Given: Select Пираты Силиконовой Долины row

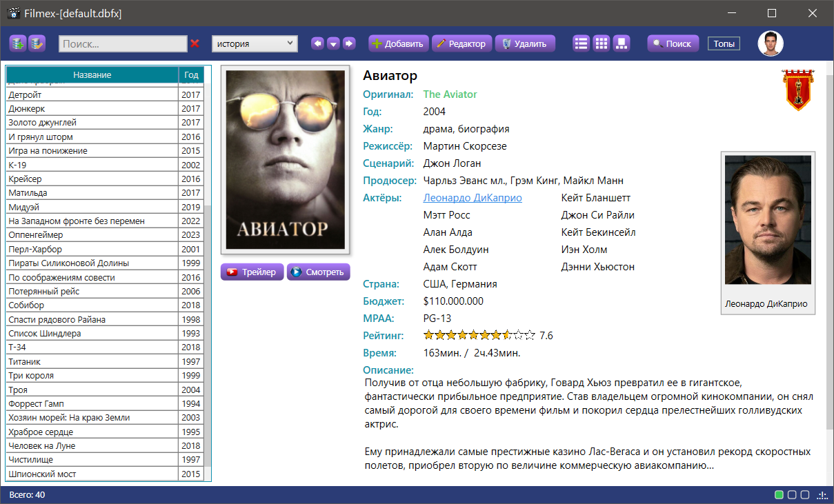Looking at the screenshot, I should coord(105,263).
